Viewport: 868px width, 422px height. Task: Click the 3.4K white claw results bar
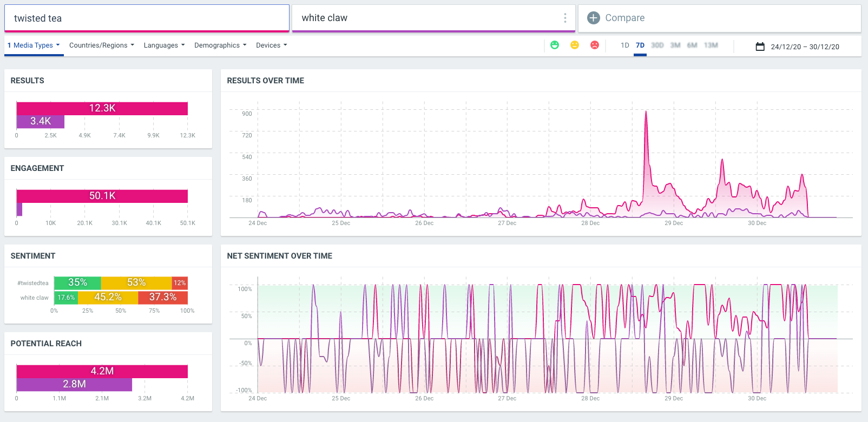tap(41, 121)
